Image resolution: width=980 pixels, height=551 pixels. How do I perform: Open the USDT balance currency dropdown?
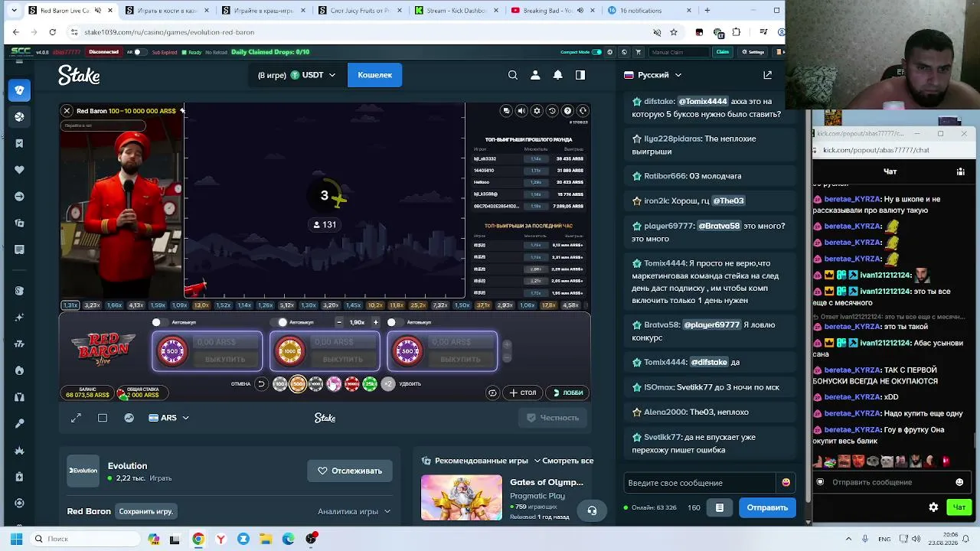pos(297,75)
